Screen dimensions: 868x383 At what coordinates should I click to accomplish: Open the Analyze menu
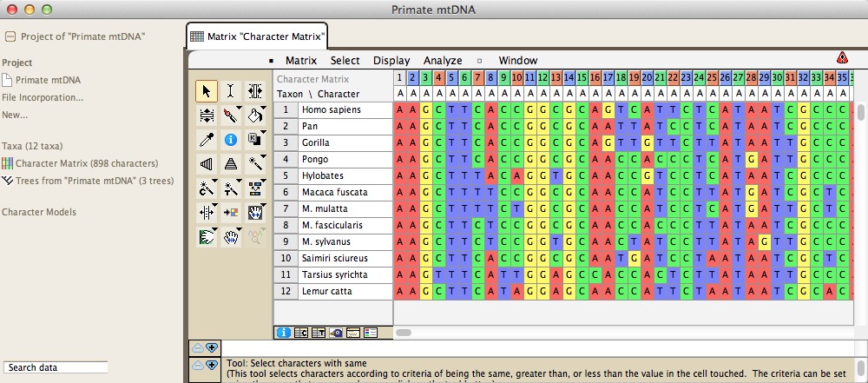point(443,61)
